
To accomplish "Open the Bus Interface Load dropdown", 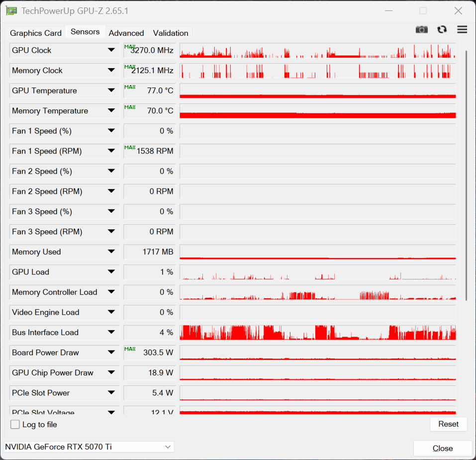I will click(x=111, y=332).
